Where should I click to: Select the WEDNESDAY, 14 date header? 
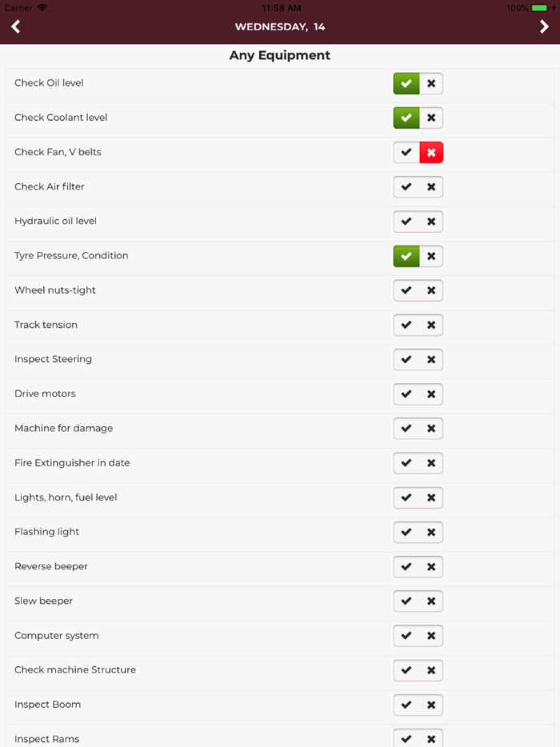[280, 26]
